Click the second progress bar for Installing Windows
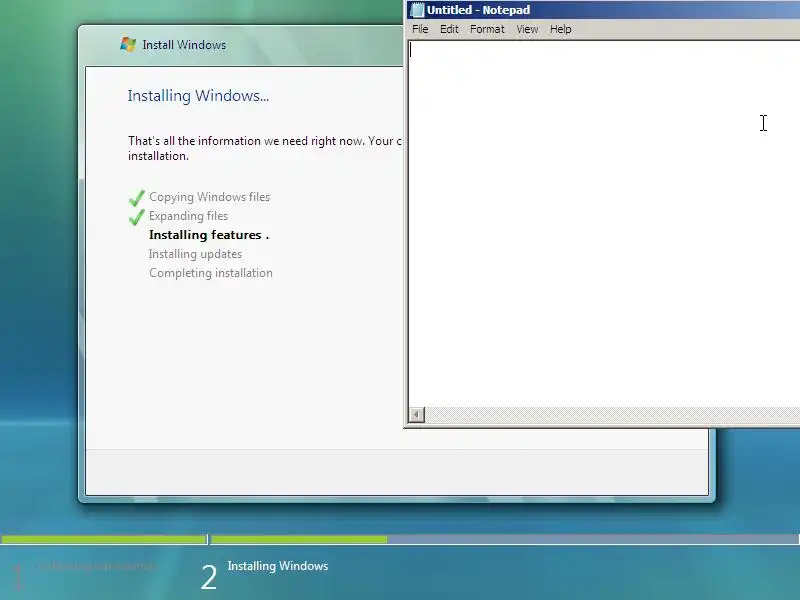Screen dimensions: 800x600 pyautogui.click(x=505, y=539)
